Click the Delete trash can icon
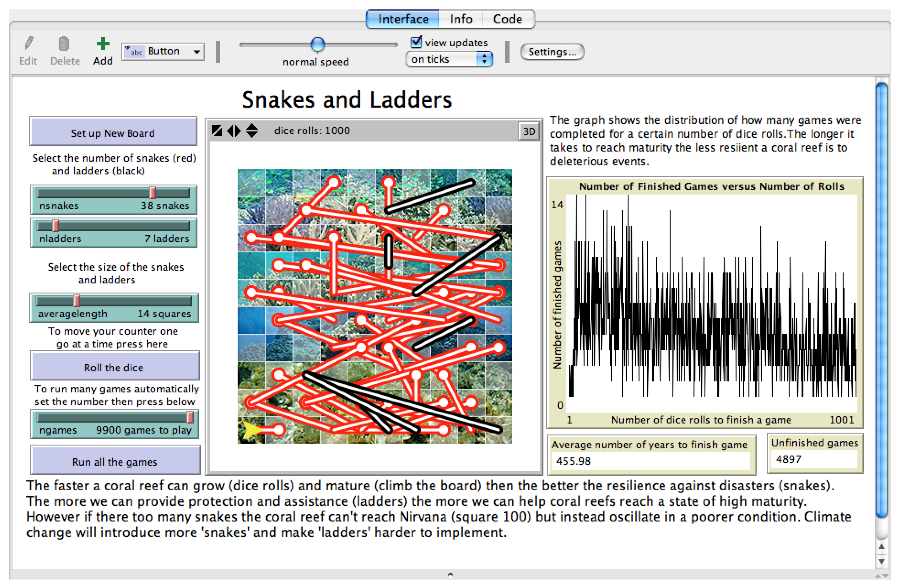899x588 pixels. pos(64,44)
